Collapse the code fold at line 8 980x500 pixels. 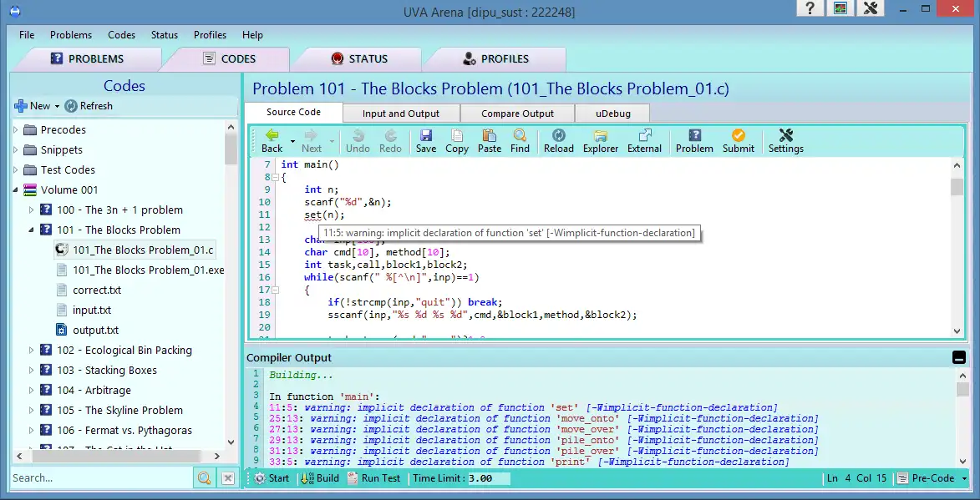click(276, 177)
